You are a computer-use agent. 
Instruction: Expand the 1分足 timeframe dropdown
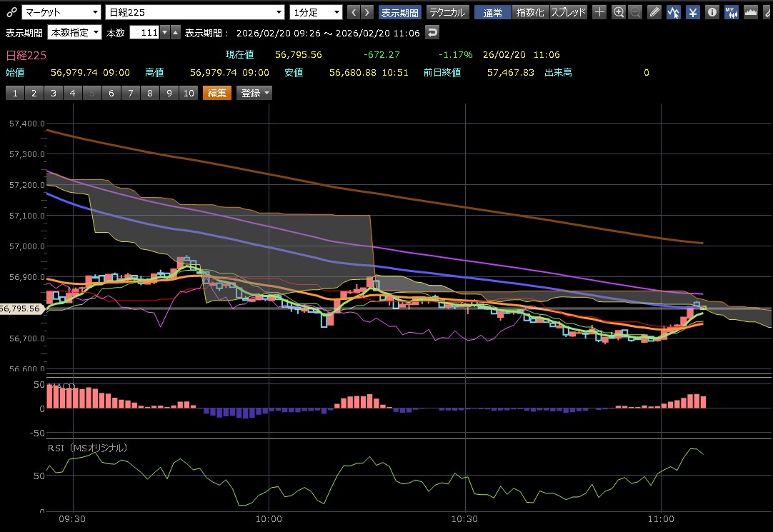tap(316, 12)
